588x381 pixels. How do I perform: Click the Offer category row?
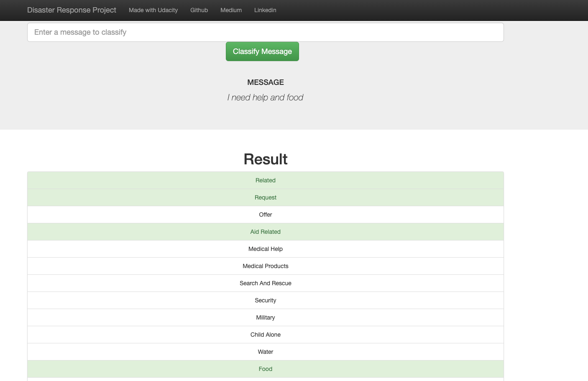point(265,214)
